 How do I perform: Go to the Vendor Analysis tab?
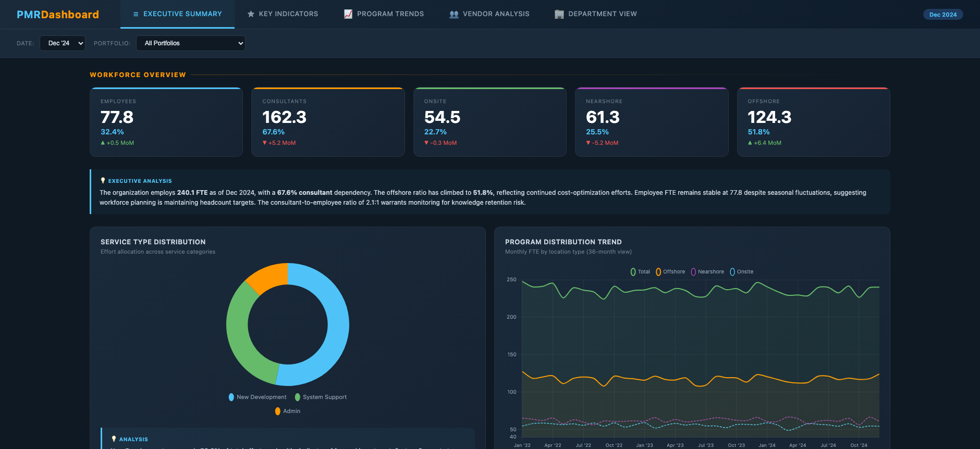(x=489, y=14)
